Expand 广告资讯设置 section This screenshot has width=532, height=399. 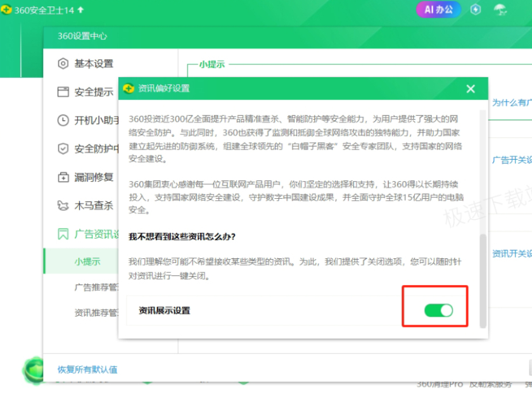point(97,234)
